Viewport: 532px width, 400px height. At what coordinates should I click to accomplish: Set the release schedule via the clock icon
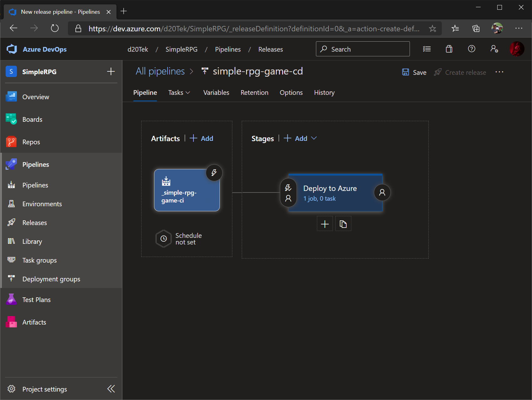pyautogui.click(x=163, y=239)
